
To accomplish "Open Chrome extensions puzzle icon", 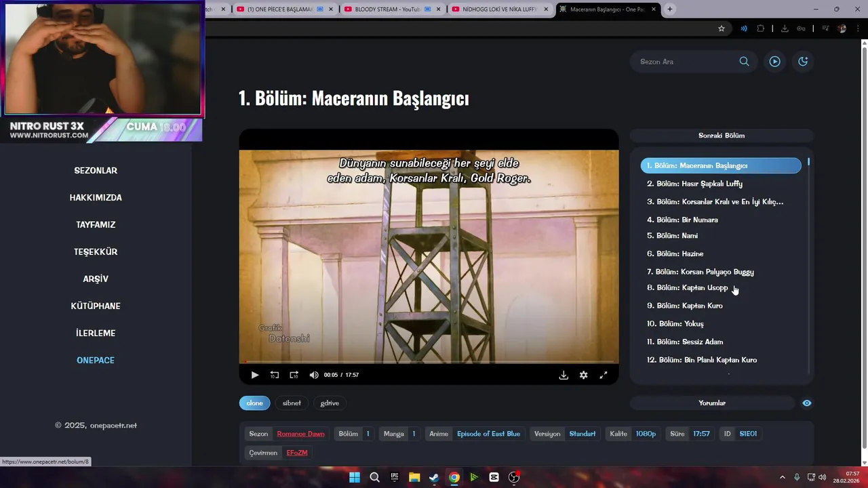I will (760, 28).
